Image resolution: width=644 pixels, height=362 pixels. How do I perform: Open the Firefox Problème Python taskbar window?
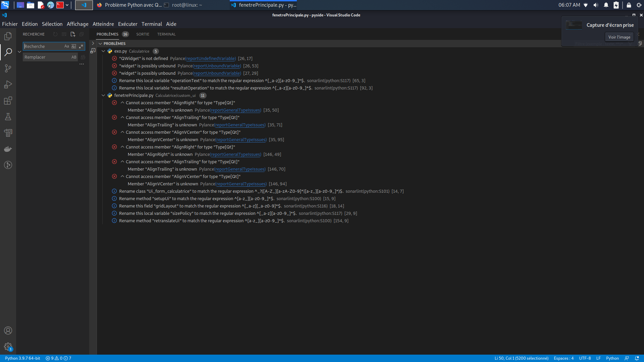[x=129, y=5]
